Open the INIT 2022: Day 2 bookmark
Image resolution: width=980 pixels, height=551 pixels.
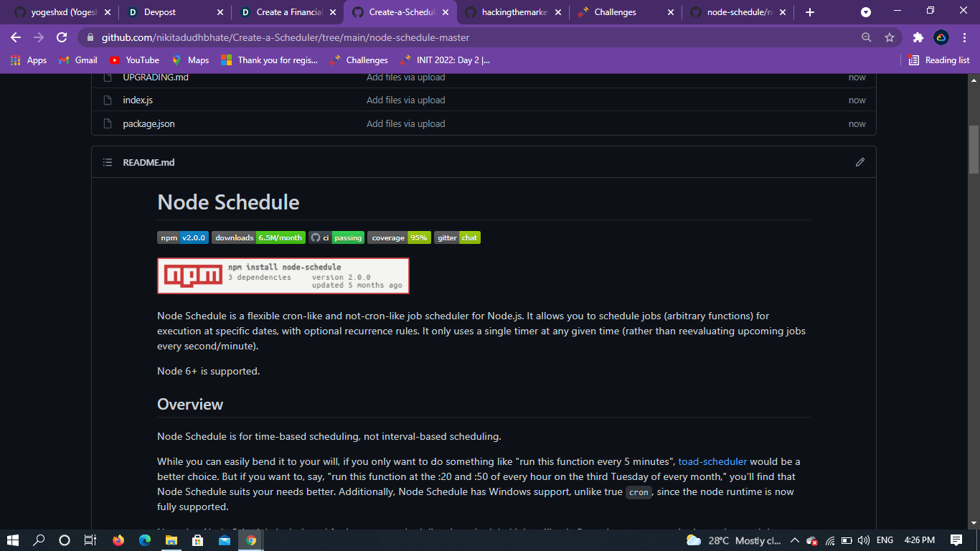[x=446, y=60]
